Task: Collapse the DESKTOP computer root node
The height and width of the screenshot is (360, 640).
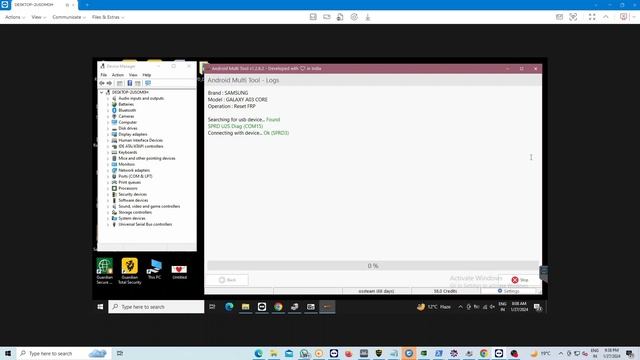Action: click(x=102, y=92)
